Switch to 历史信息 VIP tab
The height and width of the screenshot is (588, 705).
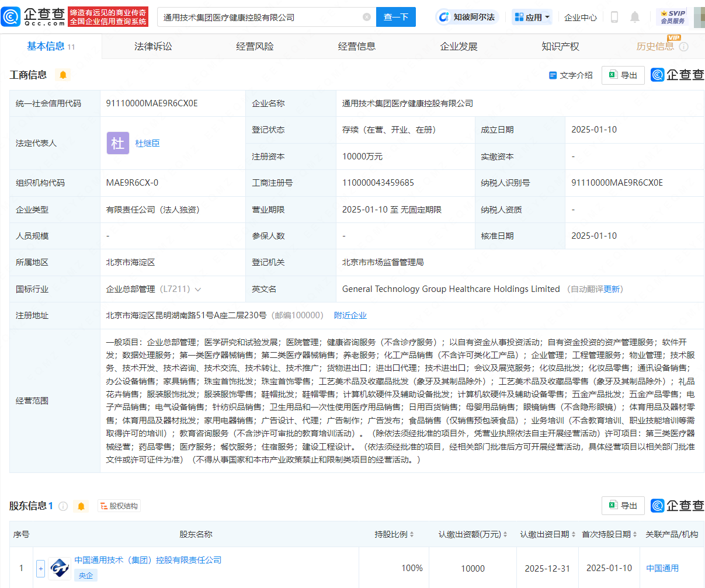click(x=655, y=46)
